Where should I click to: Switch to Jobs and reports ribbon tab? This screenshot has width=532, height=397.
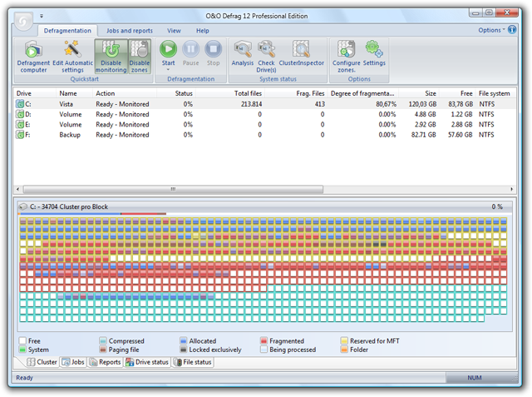129,31
